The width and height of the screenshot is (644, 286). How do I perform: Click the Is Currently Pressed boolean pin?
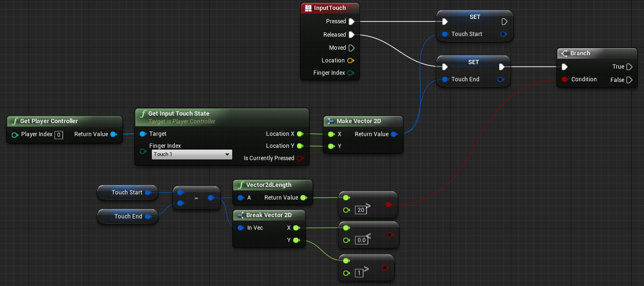point(300,158)
